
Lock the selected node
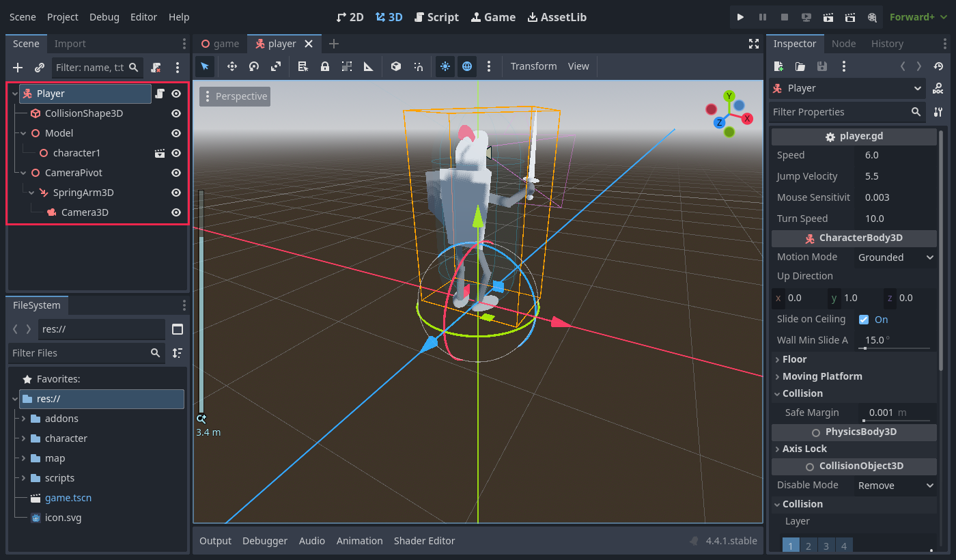click(325, 66)
